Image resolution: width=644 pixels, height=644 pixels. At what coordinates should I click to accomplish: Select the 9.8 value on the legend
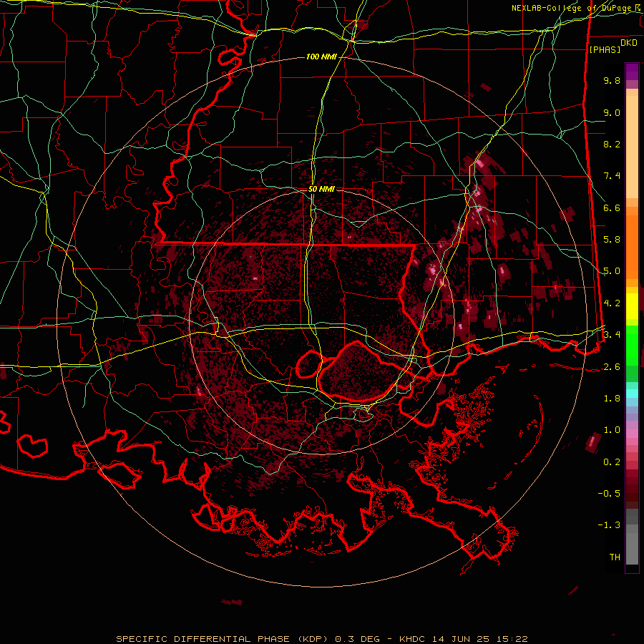tap(612, 80)
